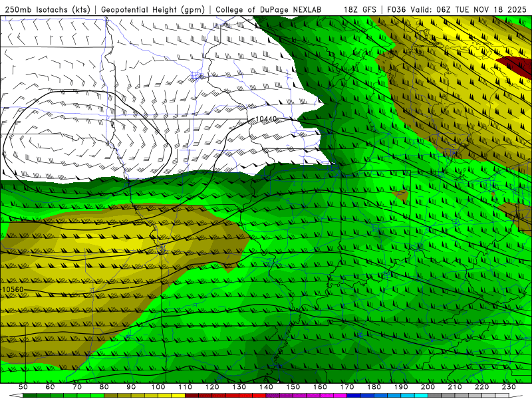Click the 150 tick label on the color scale
Image resolution: width=532 pixels, height=399 pixels.
(x=293, y=387)
